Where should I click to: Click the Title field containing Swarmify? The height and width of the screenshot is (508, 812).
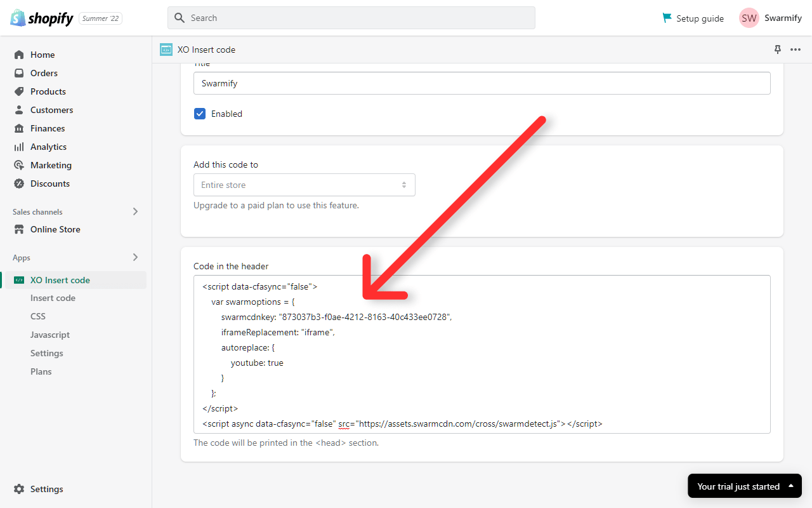[482, 83]
